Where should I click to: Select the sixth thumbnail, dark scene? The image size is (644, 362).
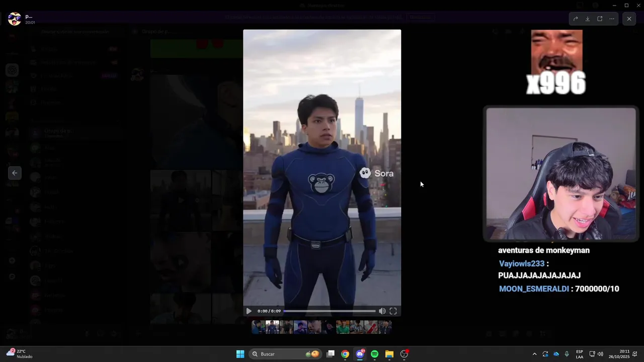tap(329, 327)
